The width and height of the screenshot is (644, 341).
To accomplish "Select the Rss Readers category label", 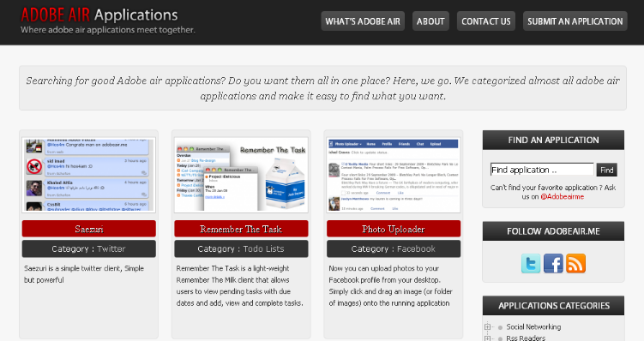I will pyautogui.click(x=526, y=338).
